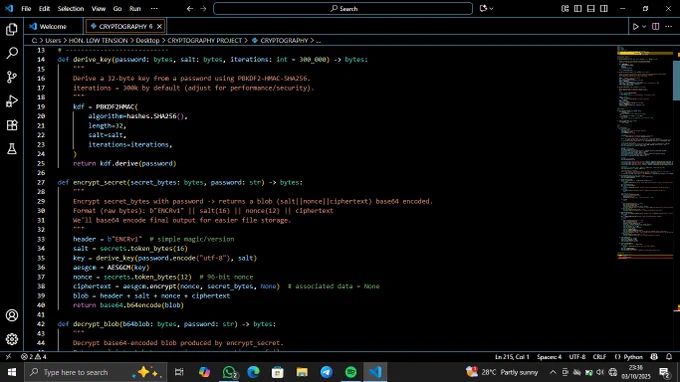
Task: Run the Python file with play button
Action: coord(635,26)
